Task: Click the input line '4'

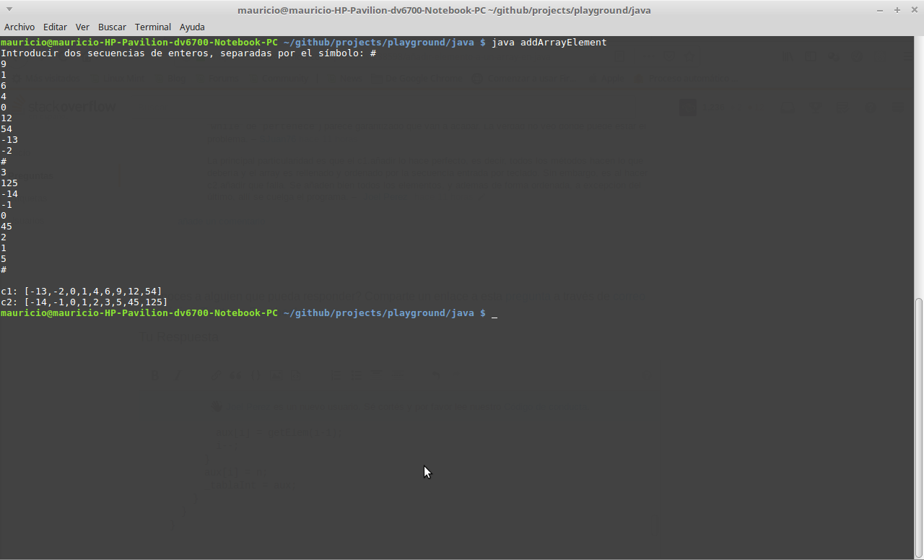Action: pyautogui.click(x=4, y=97)
